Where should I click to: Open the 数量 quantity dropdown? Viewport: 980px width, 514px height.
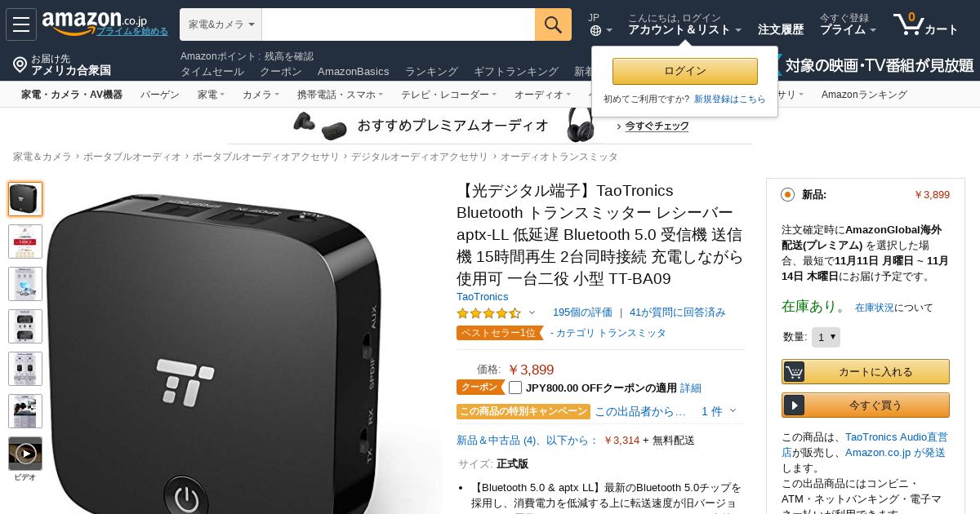(x=826, y=337)
